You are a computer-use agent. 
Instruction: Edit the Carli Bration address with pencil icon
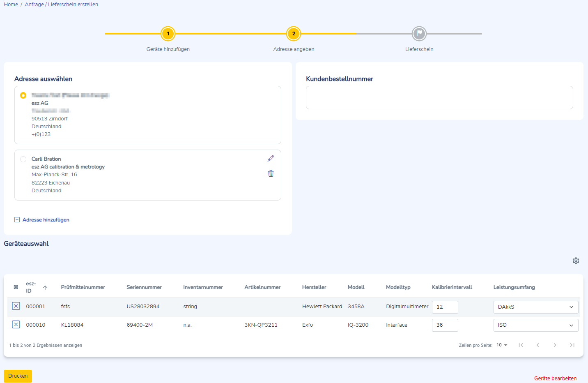click(271, 159)
